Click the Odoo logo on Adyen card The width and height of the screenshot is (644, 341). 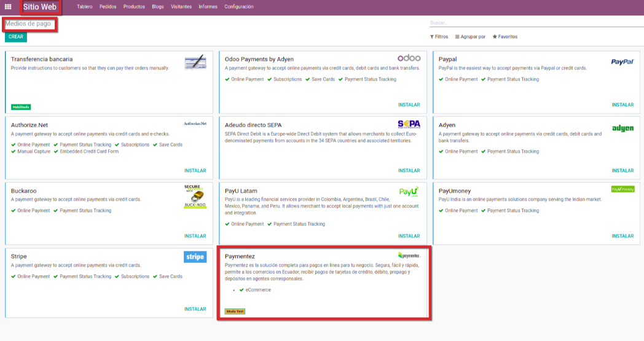(409, 58)
